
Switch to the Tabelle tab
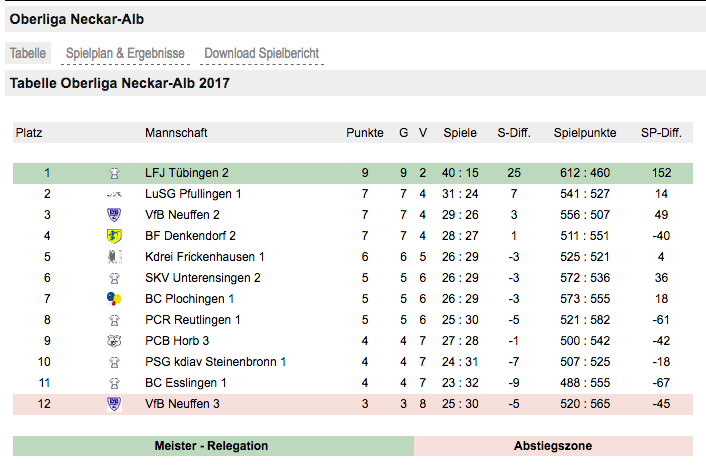click(x=28, y=53)
